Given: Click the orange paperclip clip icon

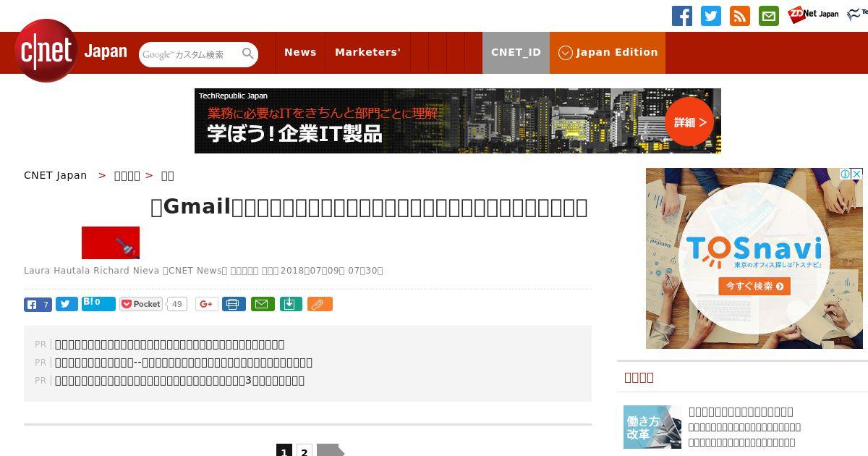Looking at the screenshot, I should [x=320, y=304].
